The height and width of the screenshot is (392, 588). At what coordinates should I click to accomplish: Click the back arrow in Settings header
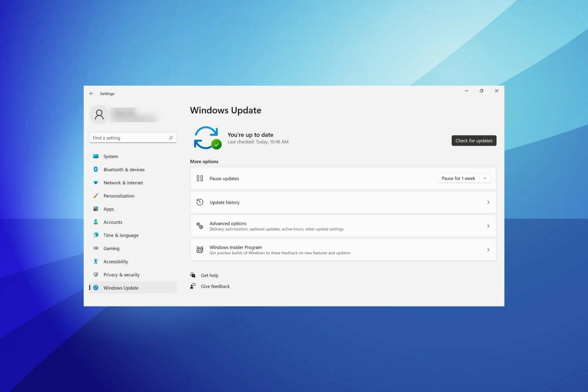pyautogui.click(x=91, y=93)
